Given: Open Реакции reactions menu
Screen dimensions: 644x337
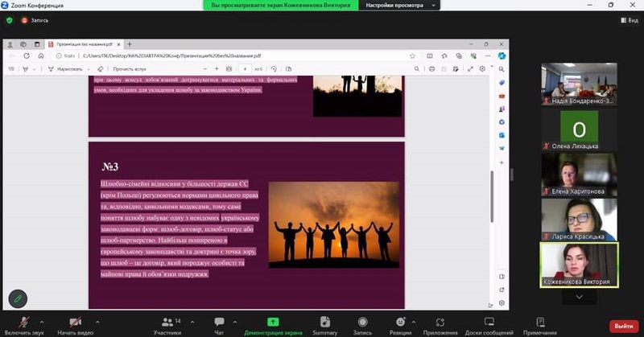Looking at the screenshot, I should (x=400, y=323).
